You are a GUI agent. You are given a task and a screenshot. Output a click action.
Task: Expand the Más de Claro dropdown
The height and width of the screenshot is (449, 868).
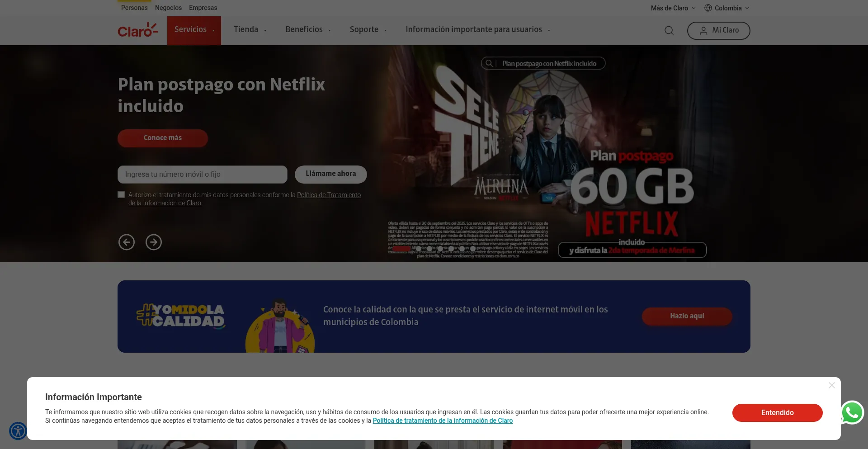673,8
